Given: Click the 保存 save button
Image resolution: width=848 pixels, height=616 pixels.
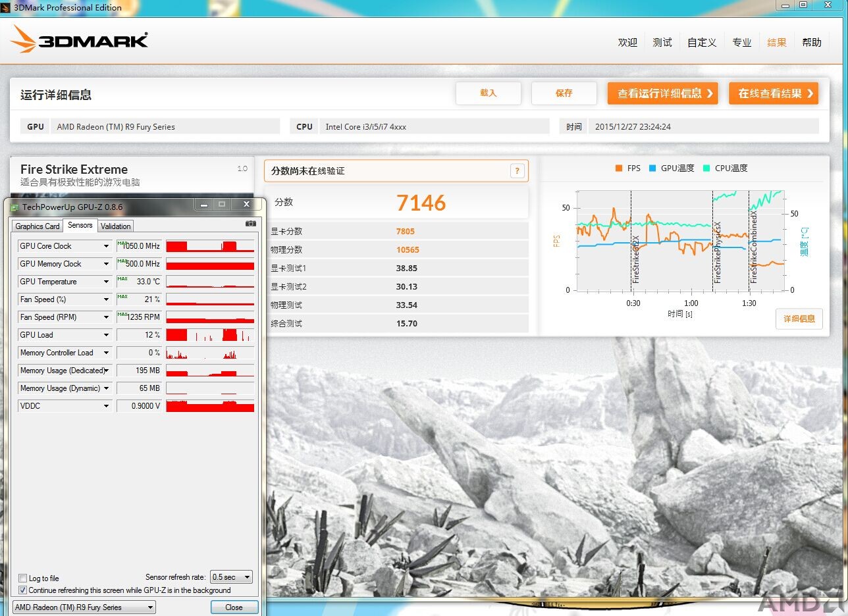Looking at the screenshot, I should tap(564, 93).
